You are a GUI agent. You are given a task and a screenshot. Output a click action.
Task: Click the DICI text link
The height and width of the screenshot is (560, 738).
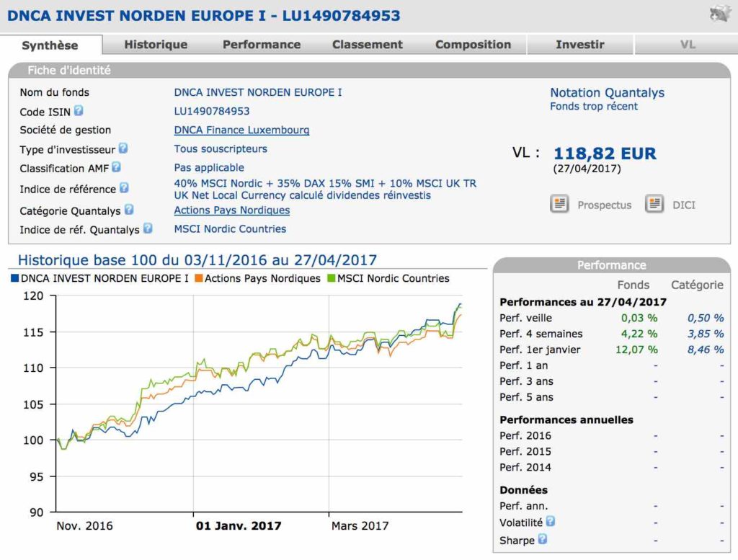(x=684, y=205)
